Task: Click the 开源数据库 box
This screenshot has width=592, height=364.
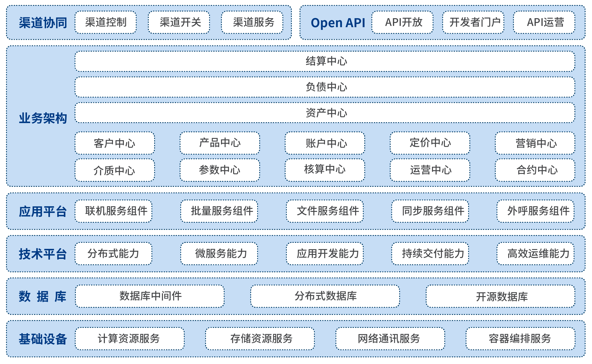Action: coord(501,296)
